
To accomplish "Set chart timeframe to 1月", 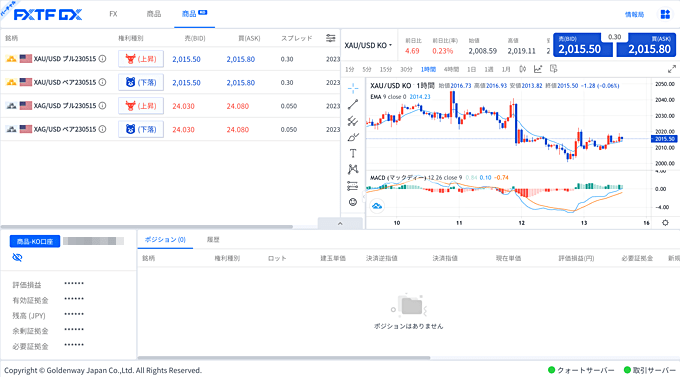I will [x=506, y=69].
